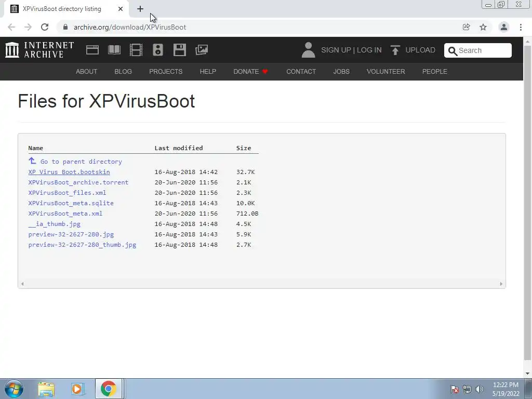Image resolution: width=532 pixels, height=399 pixels.
Task: Open the VOLUNTEER menu item
Action: coord(386,72)
